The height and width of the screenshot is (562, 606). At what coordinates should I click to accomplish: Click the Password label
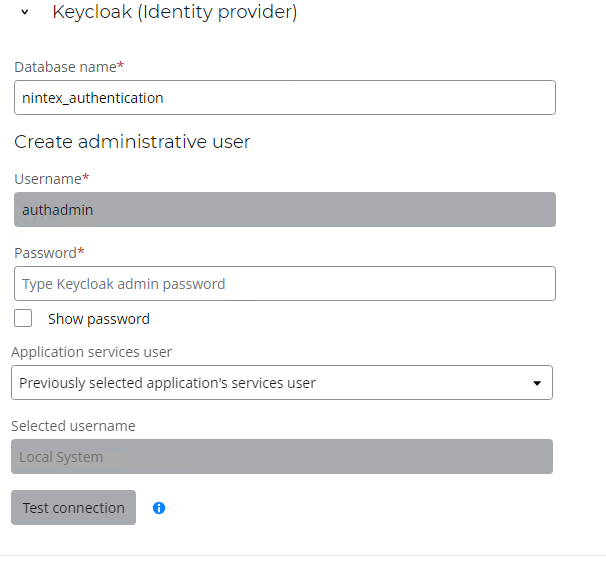tap(46, 253)
